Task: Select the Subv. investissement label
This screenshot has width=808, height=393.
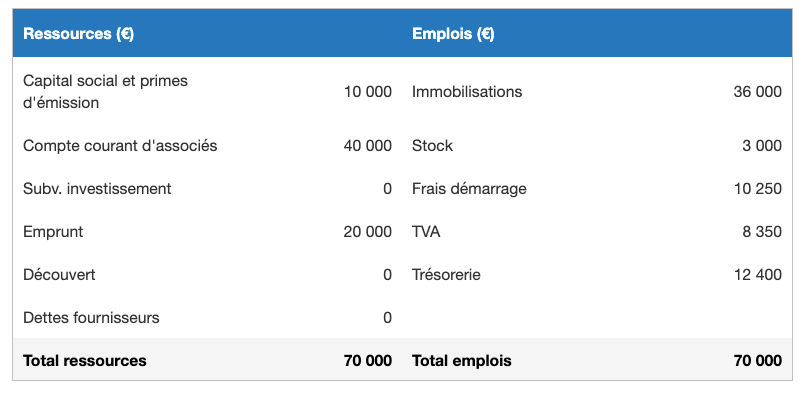Action: [97, 189]
